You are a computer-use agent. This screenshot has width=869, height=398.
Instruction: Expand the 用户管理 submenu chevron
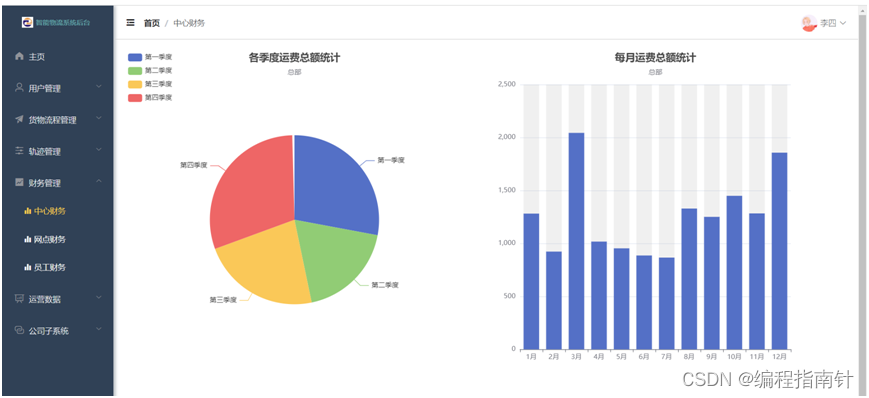(99, 86)
